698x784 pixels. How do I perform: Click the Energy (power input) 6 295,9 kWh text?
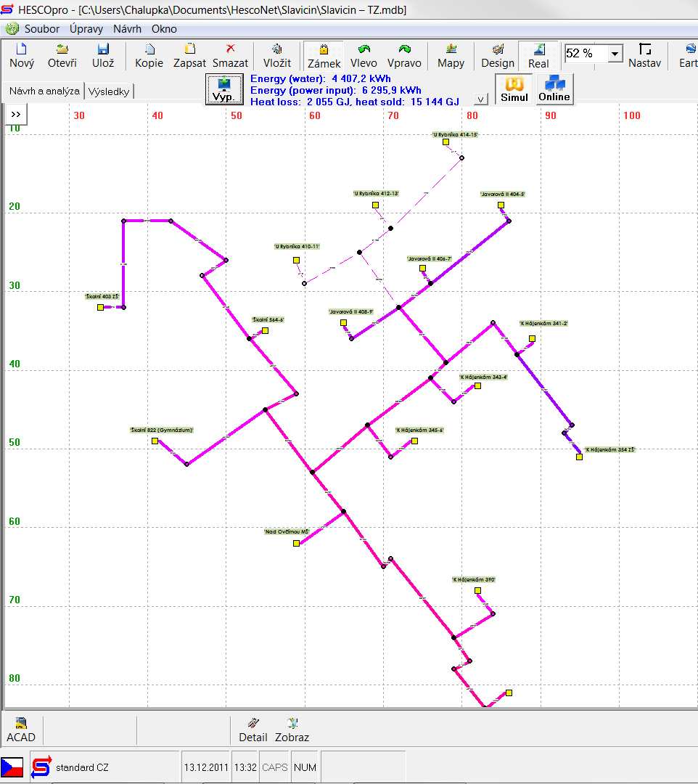coord(336,90)
